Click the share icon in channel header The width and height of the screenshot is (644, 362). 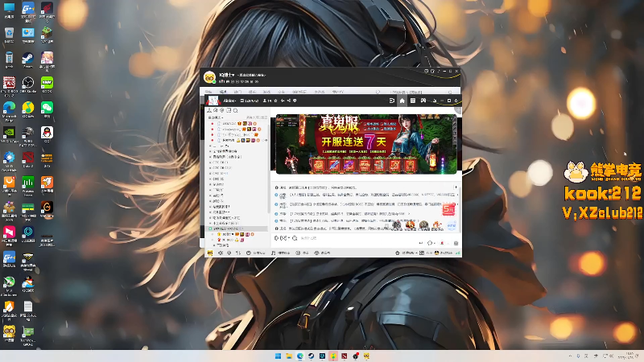point(289,101)
